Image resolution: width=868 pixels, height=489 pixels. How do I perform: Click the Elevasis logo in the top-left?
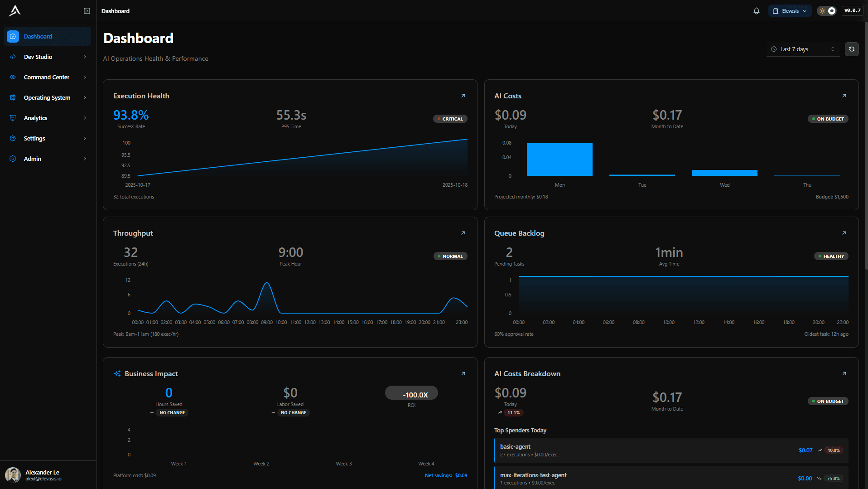[15, 10]
